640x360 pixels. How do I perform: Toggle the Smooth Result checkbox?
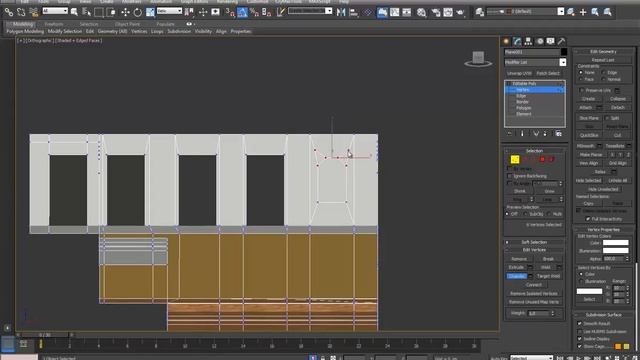[580, 323]
